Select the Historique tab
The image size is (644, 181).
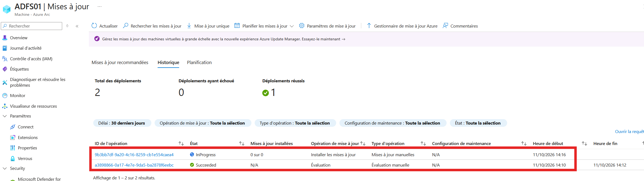coord(168,62)
